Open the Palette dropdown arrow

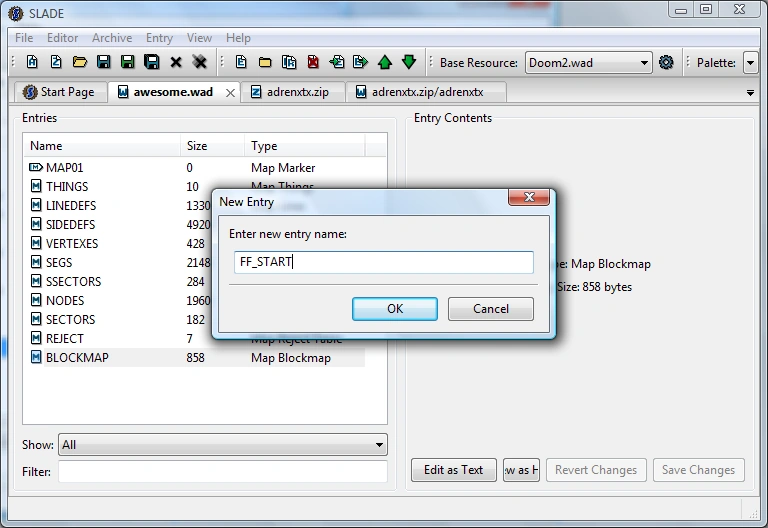point(750,63)
